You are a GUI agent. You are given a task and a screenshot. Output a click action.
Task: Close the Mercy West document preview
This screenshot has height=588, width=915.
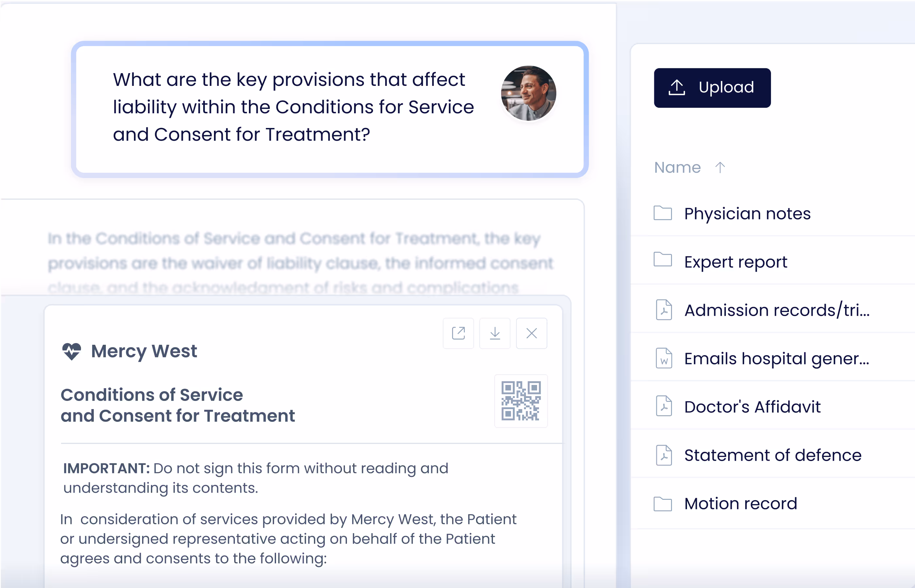click(x=531, y=333)
